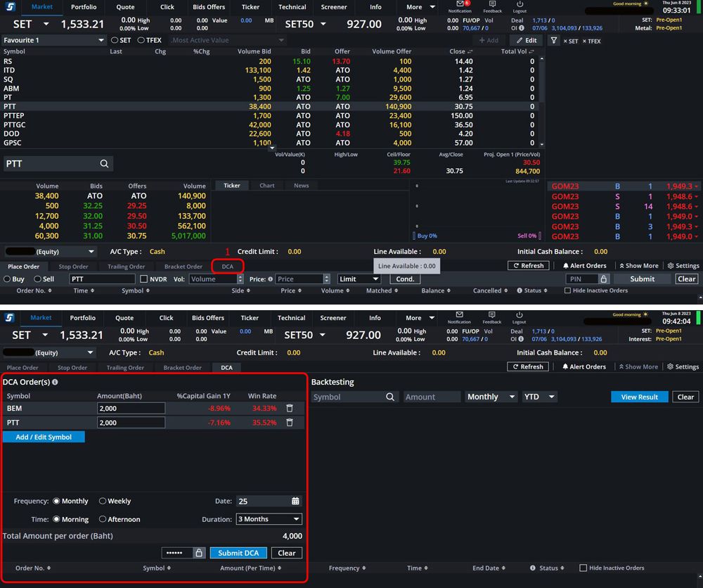The width and height of the screenshot is (703, 588).
Task: Open the Ticker tab beside Chart
Action: tap(232, 185)
